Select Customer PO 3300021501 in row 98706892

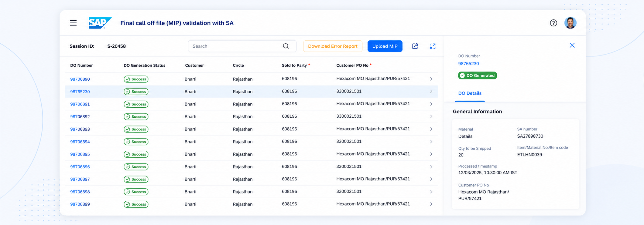[349, 116]
